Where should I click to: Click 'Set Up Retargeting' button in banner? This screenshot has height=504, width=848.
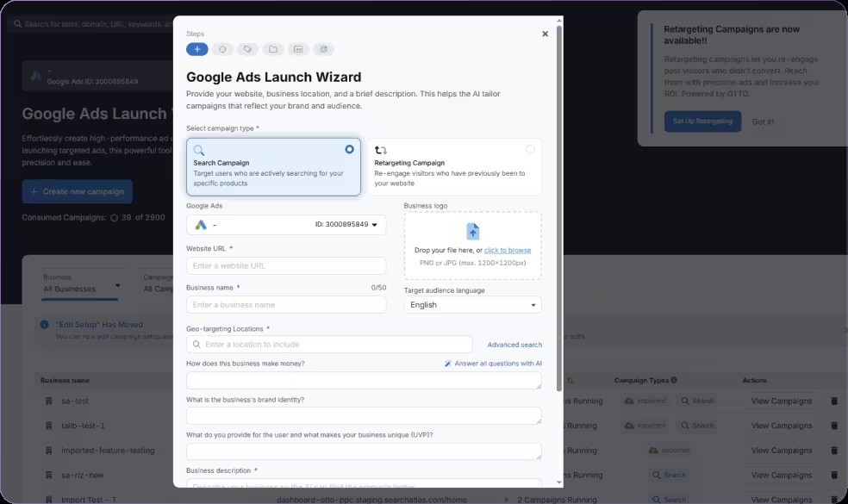click(702, 121)
